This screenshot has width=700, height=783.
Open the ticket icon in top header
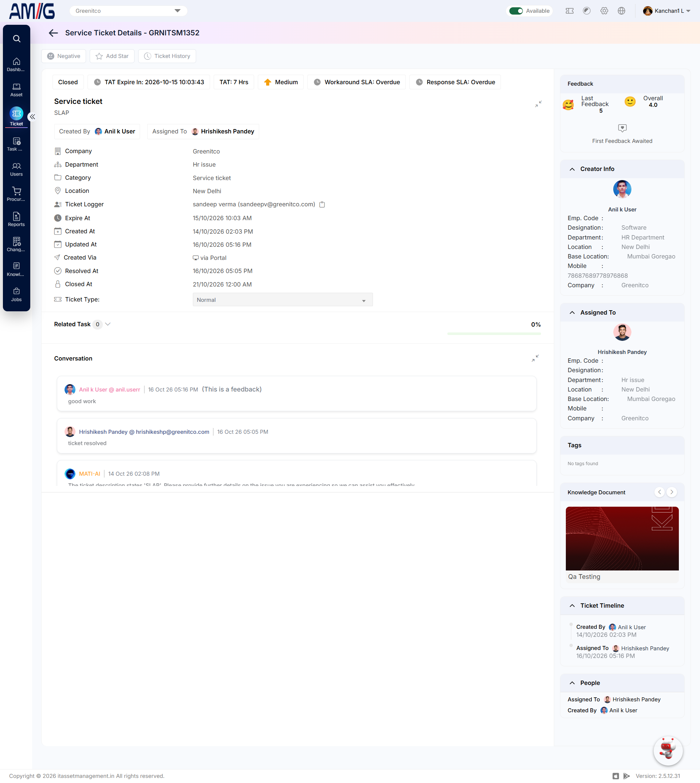pyautogui.click(x=569, y=11)
